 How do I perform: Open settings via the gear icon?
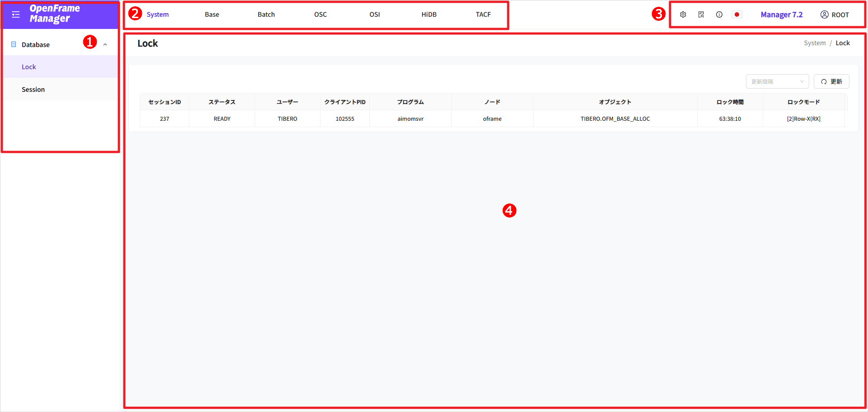point(683,14)
